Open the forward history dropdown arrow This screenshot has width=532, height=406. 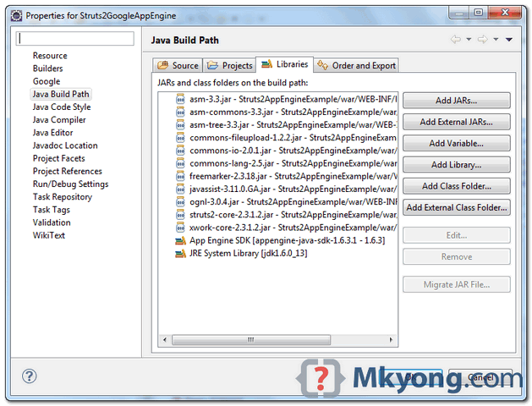tap(496, 40)
